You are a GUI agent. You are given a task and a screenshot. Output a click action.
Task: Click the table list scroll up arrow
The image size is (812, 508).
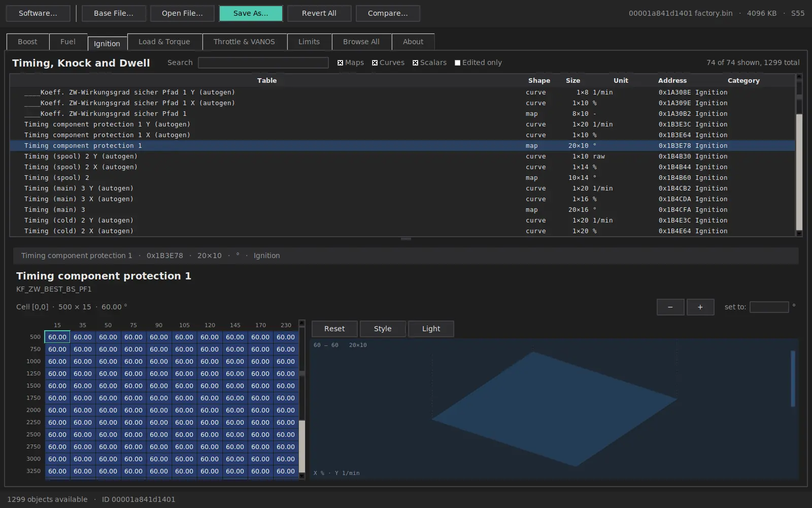pos(799,77)
